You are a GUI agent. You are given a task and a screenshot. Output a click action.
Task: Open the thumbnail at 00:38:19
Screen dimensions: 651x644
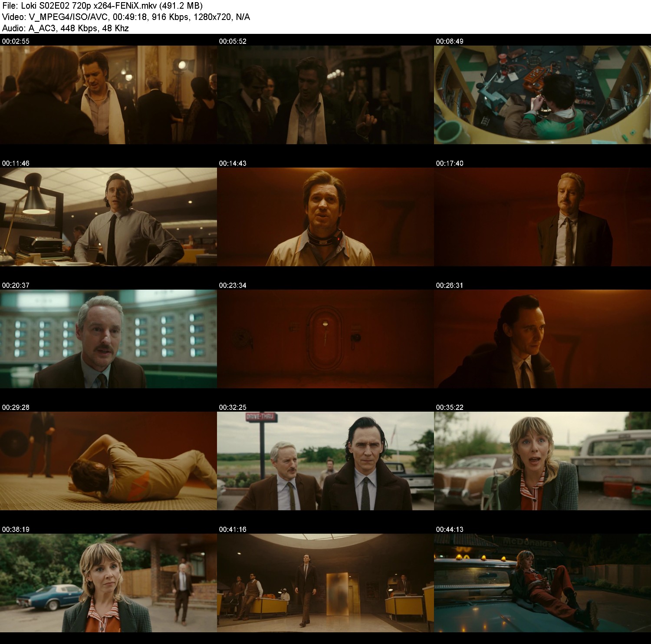108,583
